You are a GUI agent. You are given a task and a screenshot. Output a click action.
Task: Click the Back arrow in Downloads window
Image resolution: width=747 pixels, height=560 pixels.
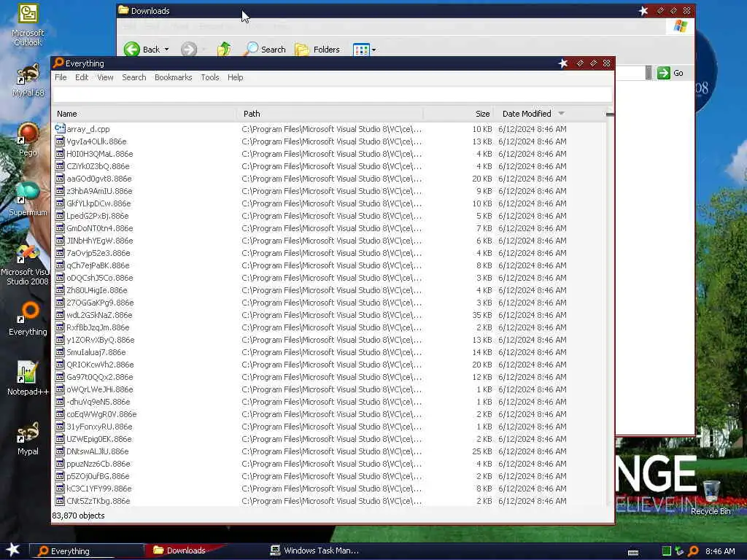132,49
